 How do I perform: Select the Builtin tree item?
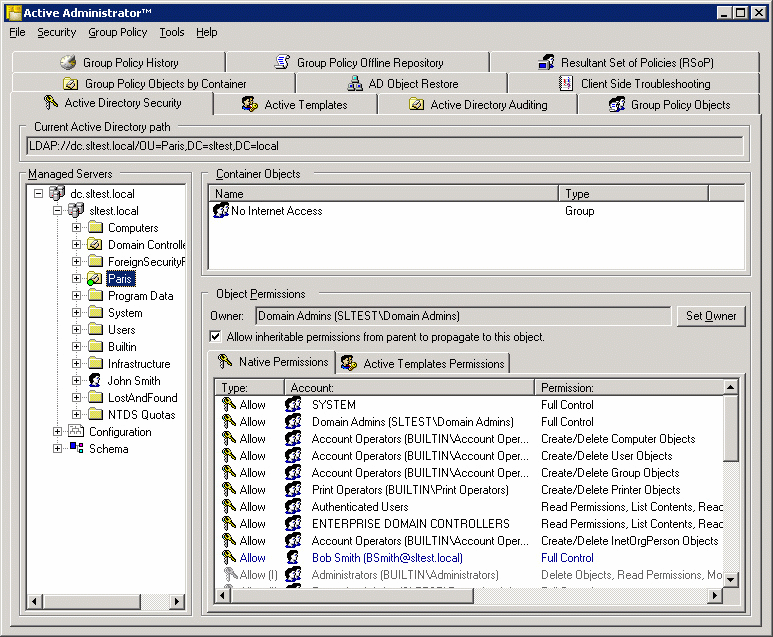coord(122,347)
